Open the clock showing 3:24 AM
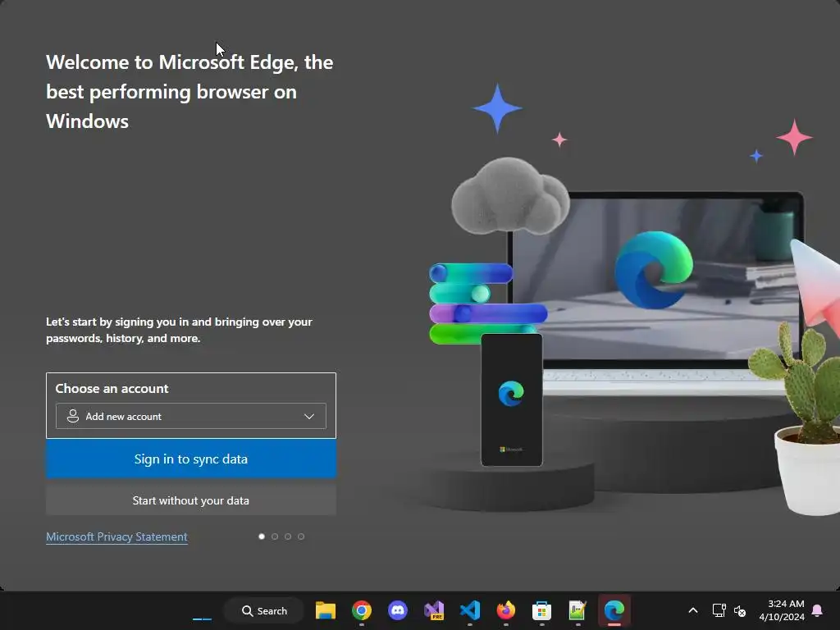Screen dimensions: 840x630 [x=782, y=610]
